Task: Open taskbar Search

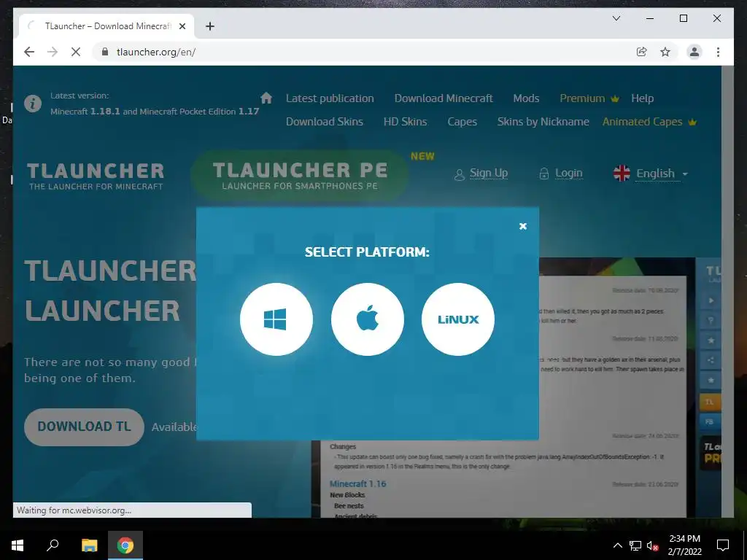Action: (53, 545)
